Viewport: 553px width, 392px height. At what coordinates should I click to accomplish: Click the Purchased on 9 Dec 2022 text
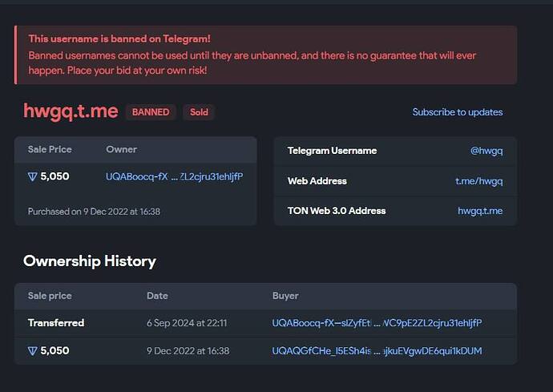pos(94,212)
